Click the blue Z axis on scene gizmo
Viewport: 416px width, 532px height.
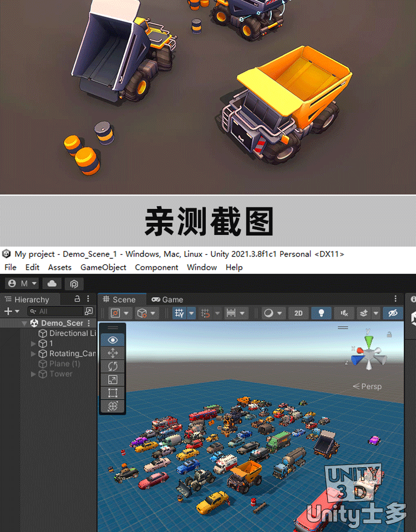(357, 360)
